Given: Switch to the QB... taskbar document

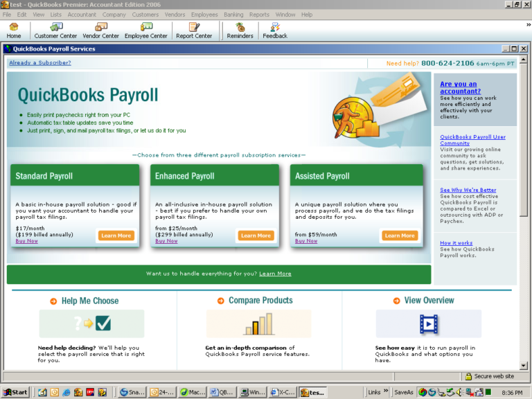Looking at the screenshot, I should coord(222,392).
